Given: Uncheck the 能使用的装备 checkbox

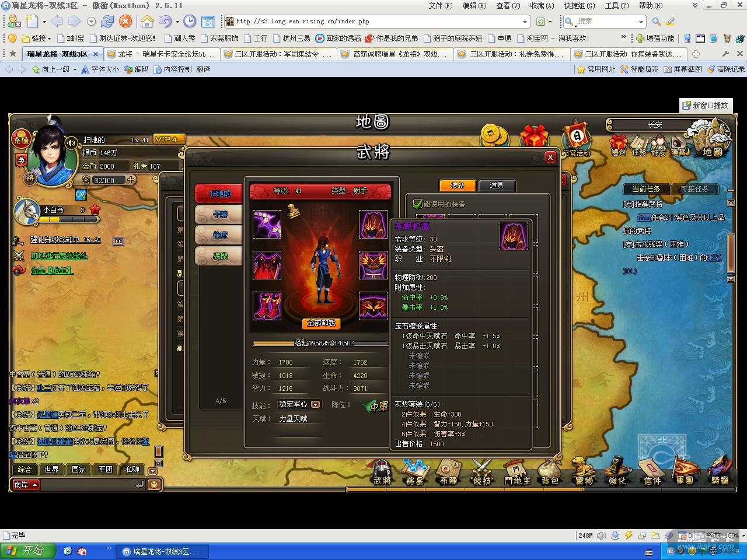Looking at the screenshot, I should (x=417, y=204).
